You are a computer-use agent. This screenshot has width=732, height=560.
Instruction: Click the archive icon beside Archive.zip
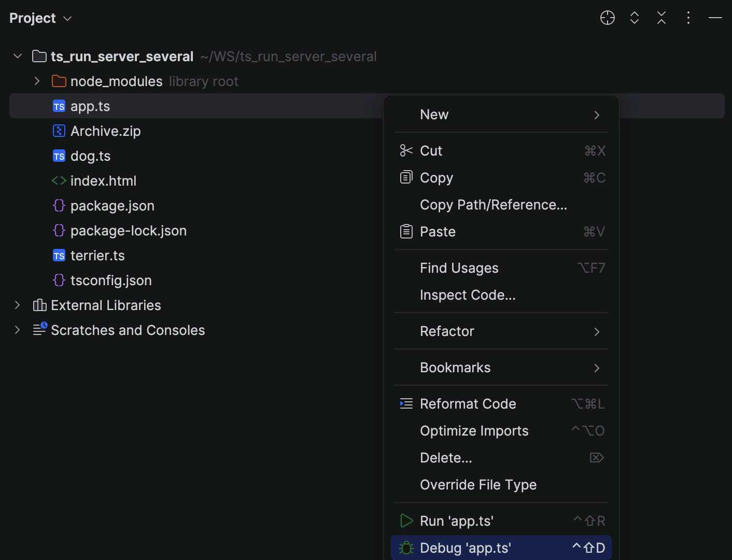click(59, 131)
